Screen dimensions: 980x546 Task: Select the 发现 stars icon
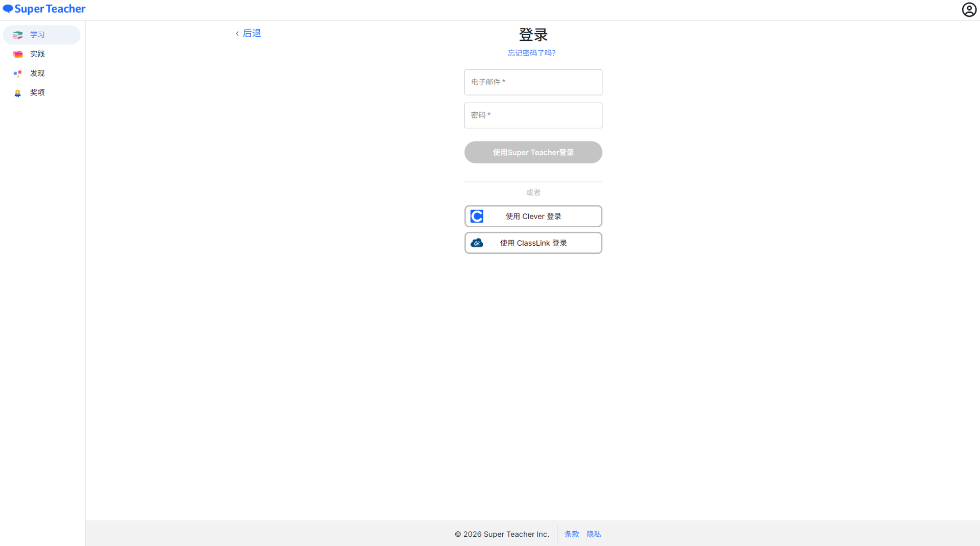click(x=17, y=73)
